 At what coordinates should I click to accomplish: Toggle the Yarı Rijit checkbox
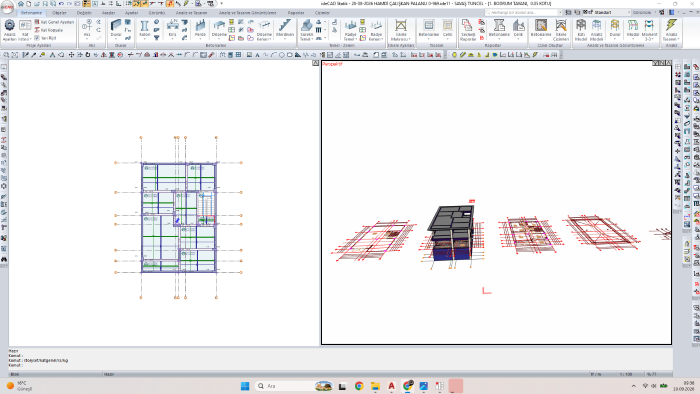46,38
